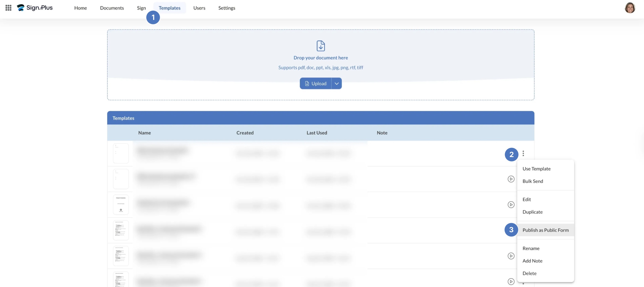Click the play icon on third template row

click(511, 205)
